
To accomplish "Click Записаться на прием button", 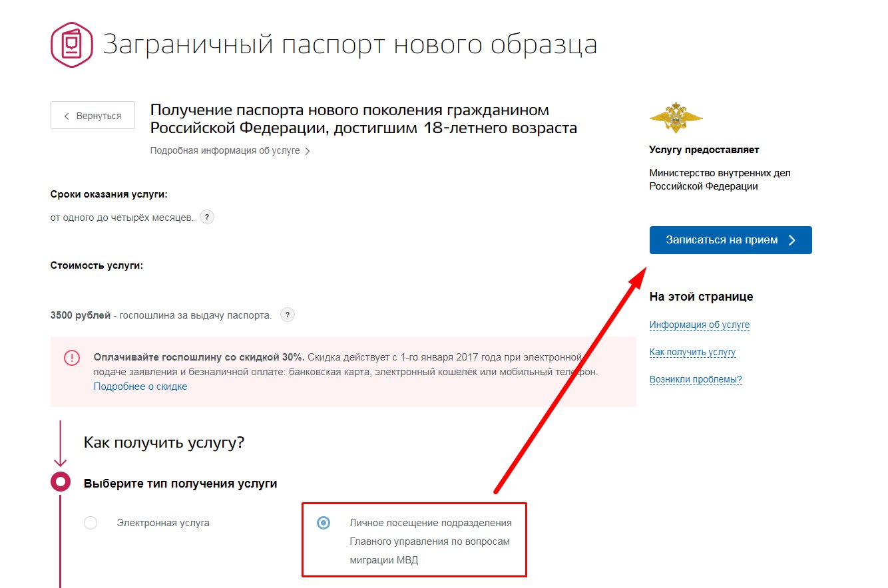I will point(730,240).
